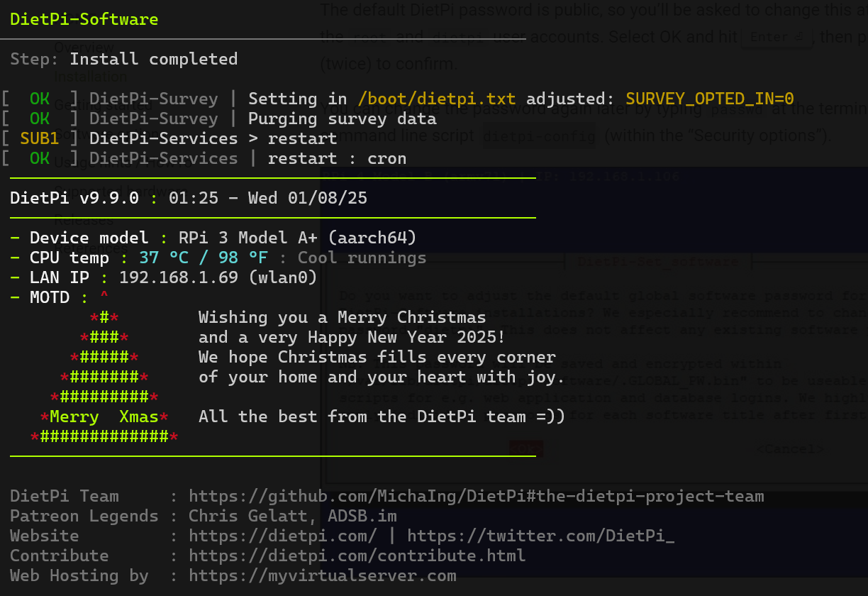Click the 'Contribute' label
Viewport: 868px width, 596px height.
[x=60, y=556]
